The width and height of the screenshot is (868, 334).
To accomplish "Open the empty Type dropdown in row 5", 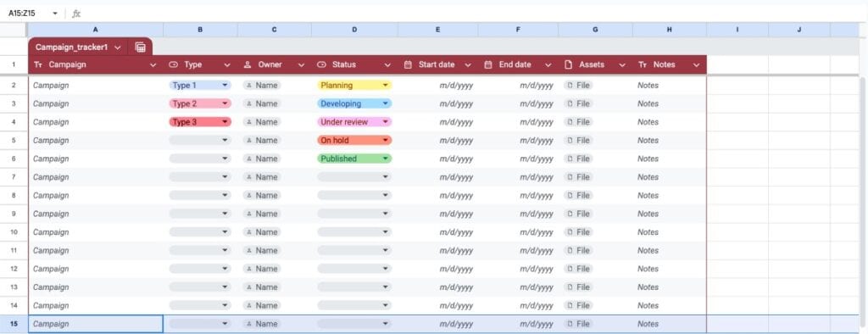I will coord(200,140).
